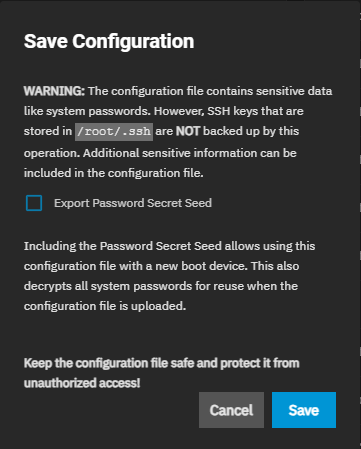361x449 pixels.
Task: Click 'operation. Additional sensitive information' line
Action: point(160,153)
